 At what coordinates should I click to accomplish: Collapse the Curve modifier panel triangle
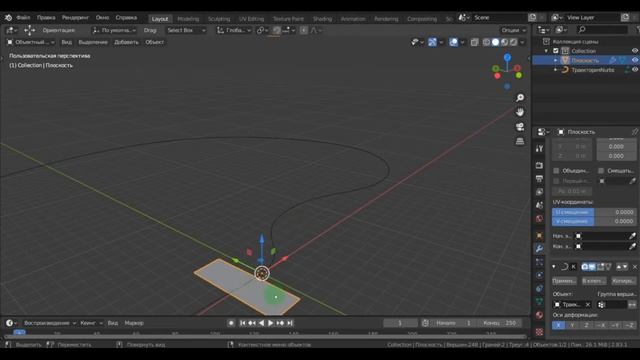554,267
